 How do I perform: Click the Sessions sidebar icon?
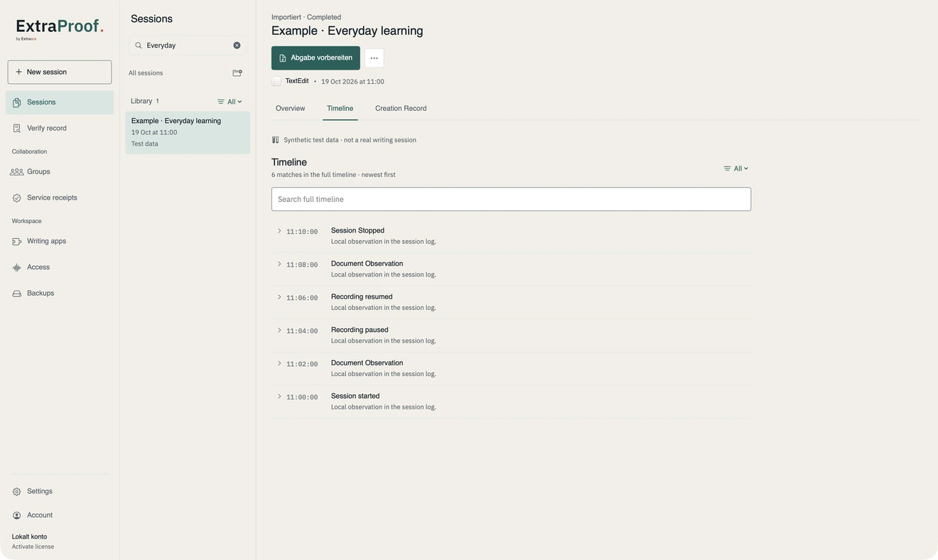16,102
